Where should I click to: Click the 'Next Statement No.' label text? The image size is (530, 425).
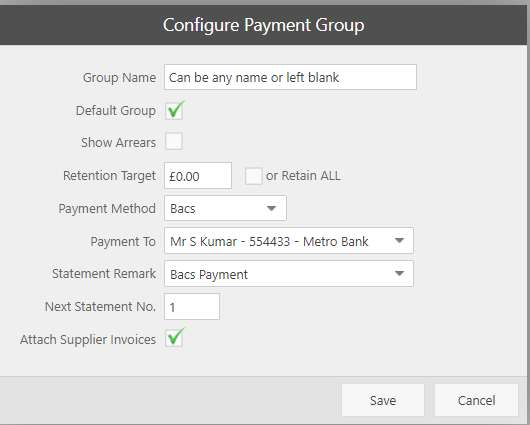[100, 307]
